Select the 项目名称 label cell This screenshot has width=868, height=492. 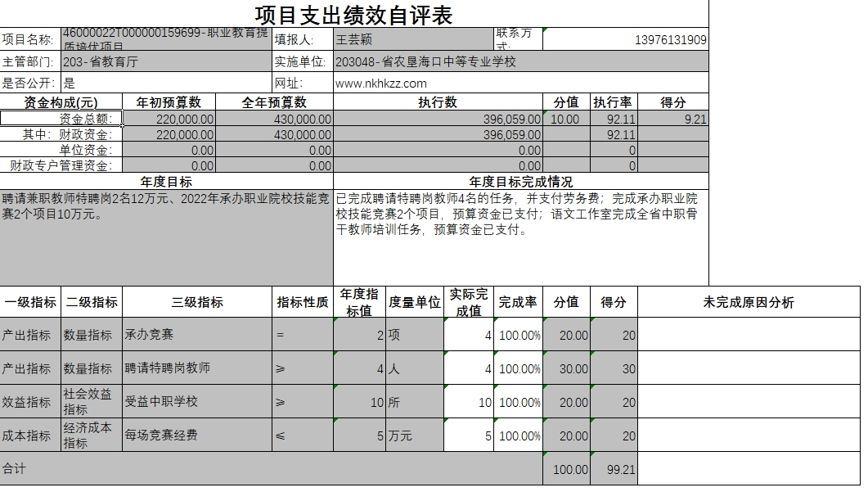click(30, 39)
